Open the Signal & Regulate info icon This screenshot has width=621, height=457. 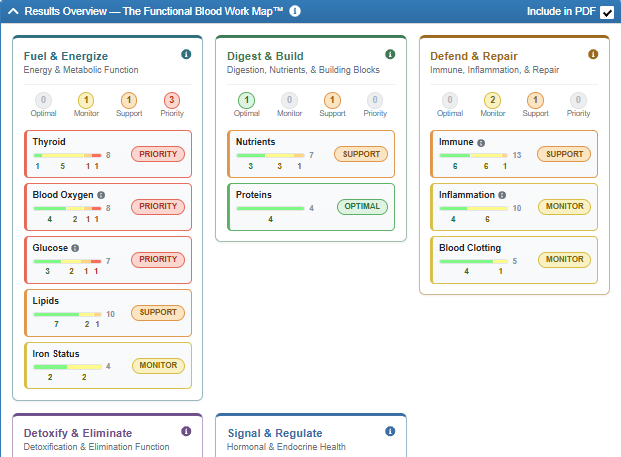coord(390,431)
